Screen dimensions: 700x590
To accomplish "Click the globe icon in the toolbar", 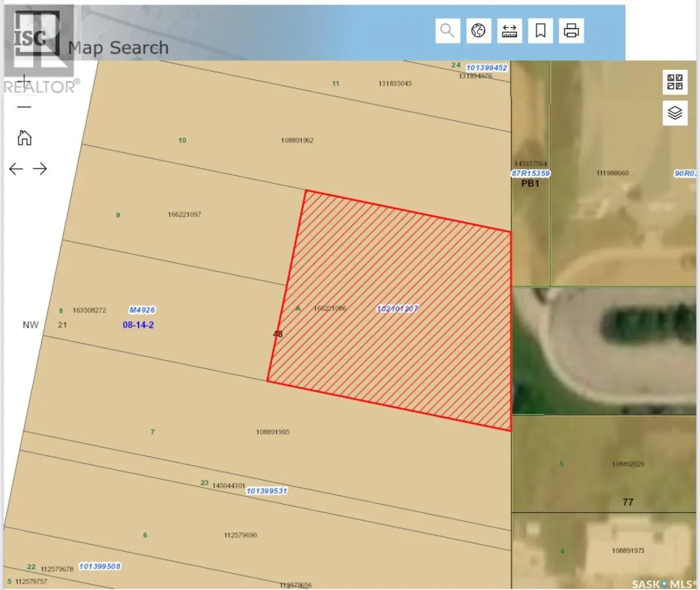I will (478, 31).
